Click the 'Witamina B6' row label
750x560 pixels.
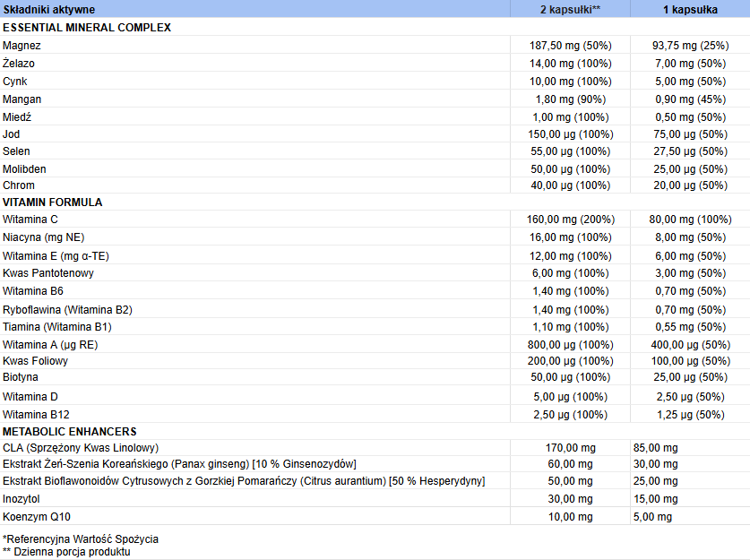(33, 291)
